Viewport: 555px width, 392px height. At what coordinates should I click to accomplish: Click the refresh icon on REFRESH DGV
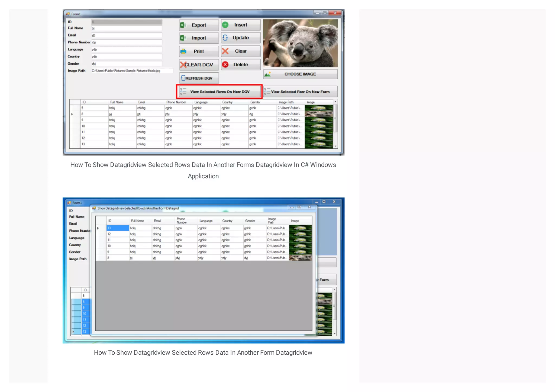tap(183, 78)
